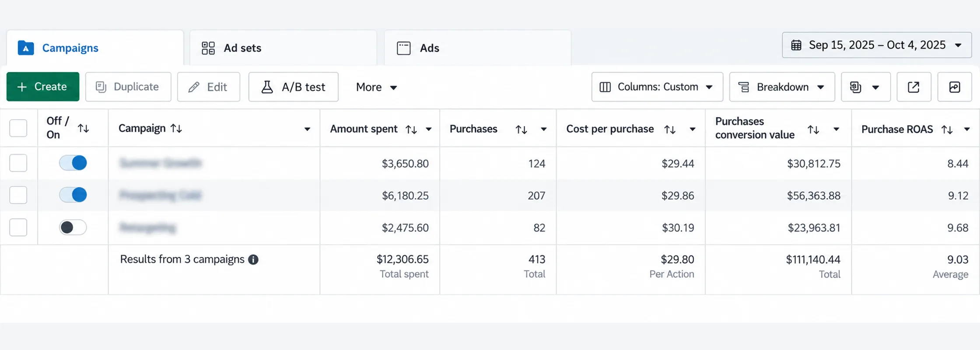Screen dimensions: 980x350
Task: Sort by Purchases column arrows
Action: [x=521, y=129]
